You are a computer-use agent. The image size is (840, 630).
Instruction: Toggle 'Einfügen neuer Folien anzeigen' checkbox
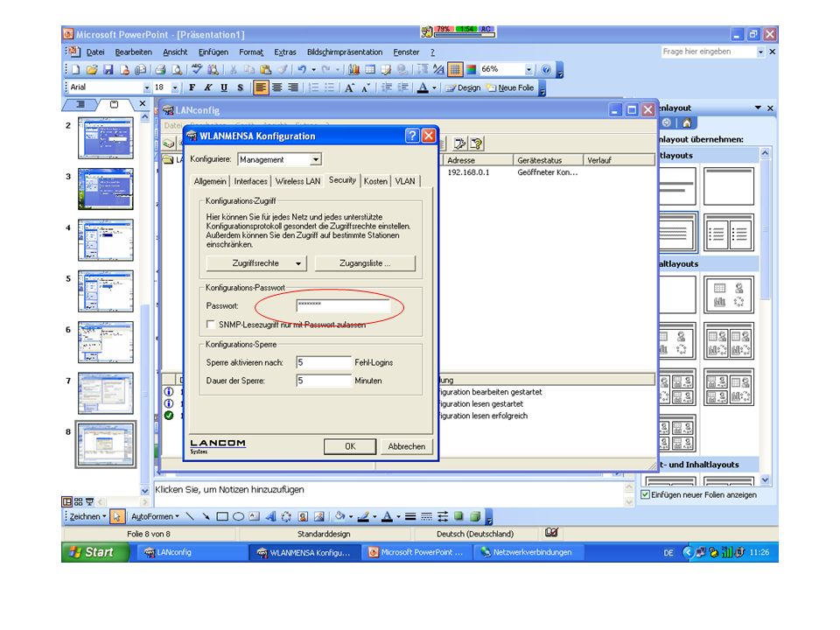pyautogui.click(x=646, y=494)
